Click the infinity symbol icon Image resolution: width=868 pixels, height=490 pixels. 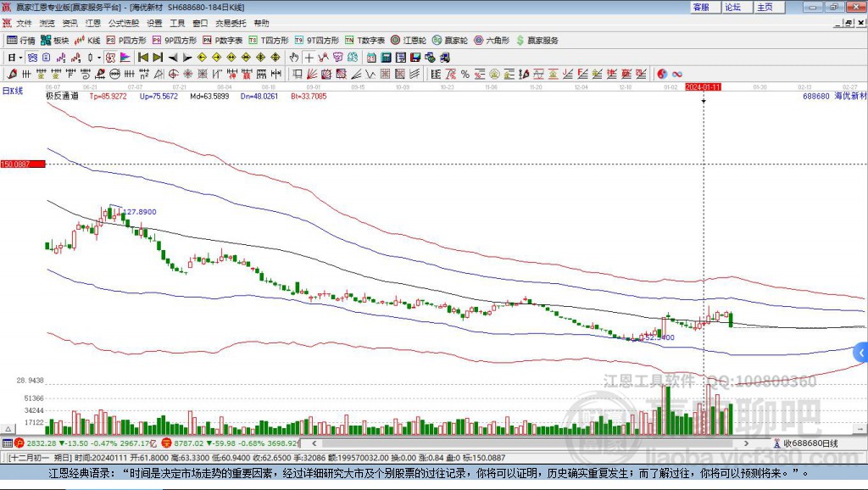click(677, 75)
